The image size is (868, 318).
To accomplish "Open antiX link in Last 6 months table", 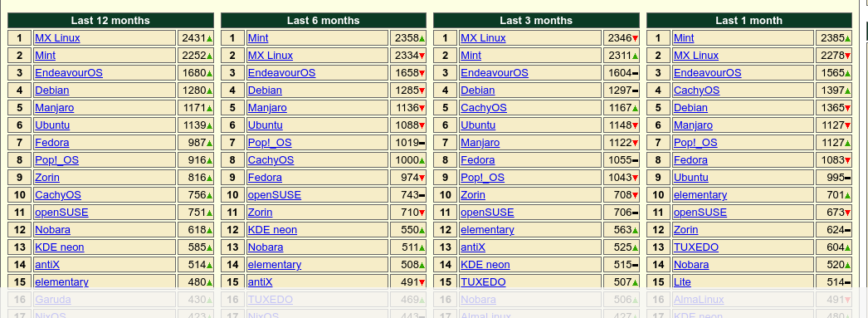I will click(x=261, y=282).
